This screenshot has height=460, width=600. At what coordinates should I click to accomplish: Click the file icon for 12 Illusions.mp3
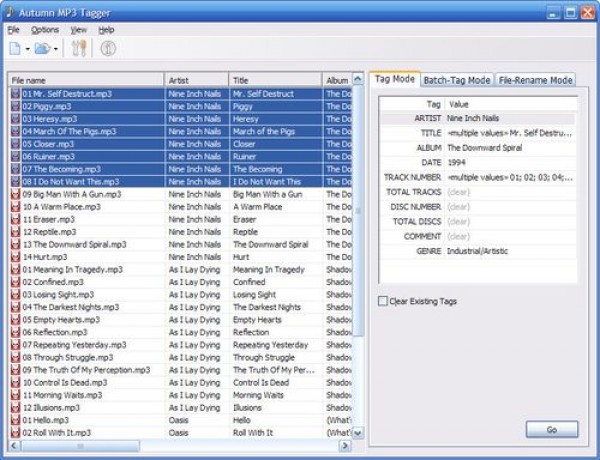point(15,407)
